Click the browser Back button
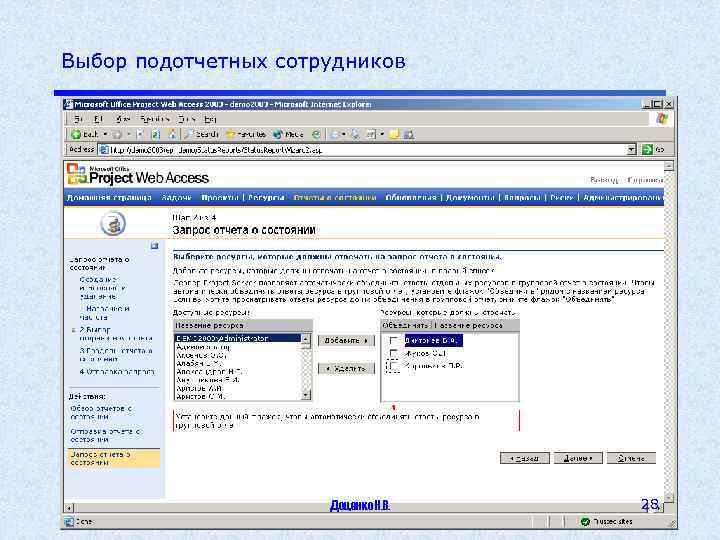Viewport: 720px width, 540px height. pyautogui.click(x=85, y=134)
